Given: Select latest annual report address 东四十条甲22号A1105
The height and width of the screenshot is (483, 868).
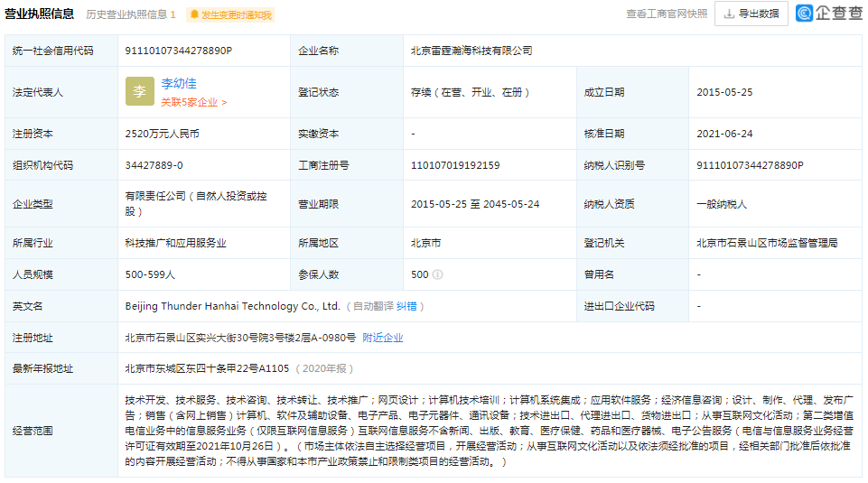Looking at the screenshot, I should pos(207,368).
